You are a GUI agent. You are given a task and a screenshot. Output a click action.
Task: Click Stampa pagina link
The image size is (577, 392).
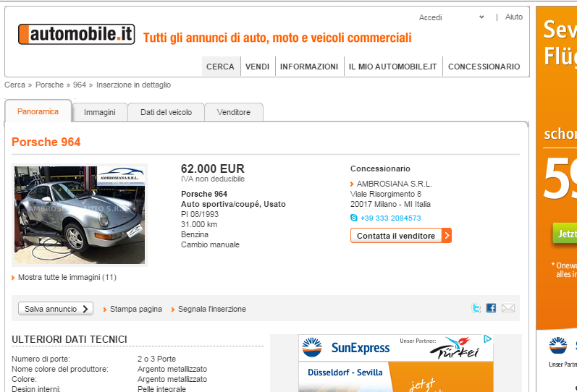[x=136, y=309]
